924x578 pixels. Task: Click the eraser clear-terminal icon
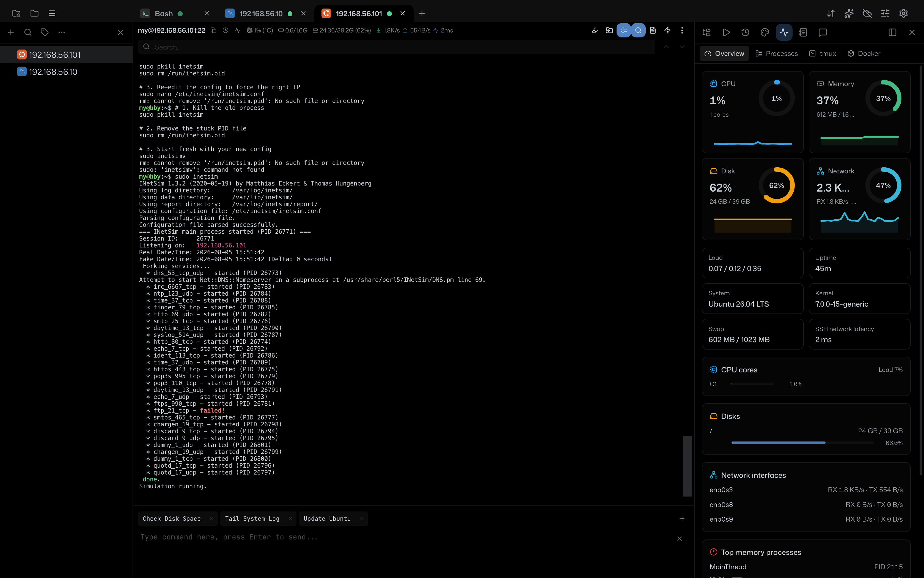(x=595, y=30)
